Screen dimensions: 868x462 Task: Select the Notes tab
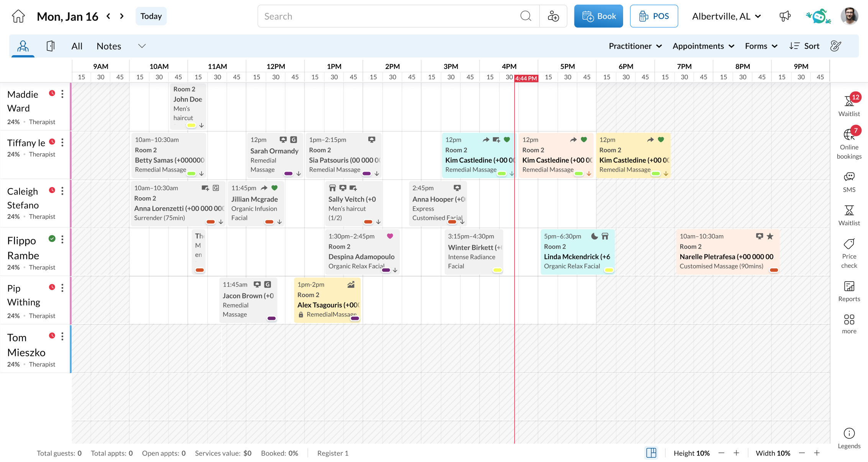click(x=108, y=46)
